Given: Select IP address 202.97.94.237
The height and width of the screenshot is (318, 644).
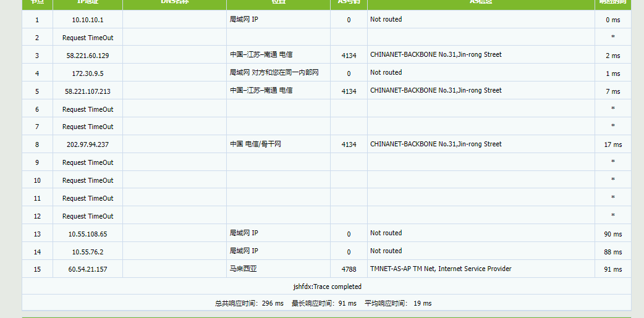Looking at the screenshot, I should [88, 144].
